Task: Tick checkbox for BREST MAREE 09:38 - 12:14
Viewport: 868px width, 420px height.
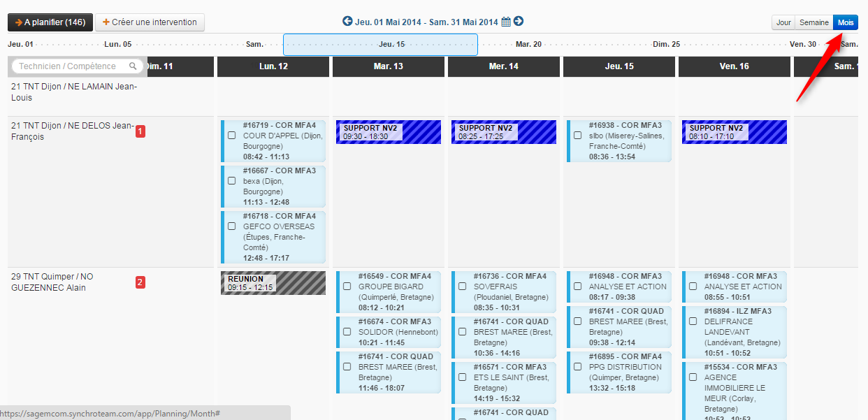Action: 577,321
